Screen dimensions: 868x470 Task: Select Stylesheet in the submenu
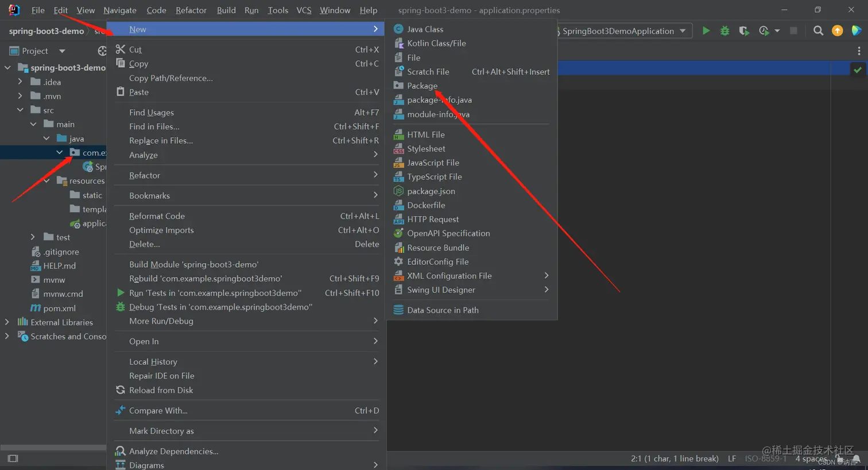426,148
